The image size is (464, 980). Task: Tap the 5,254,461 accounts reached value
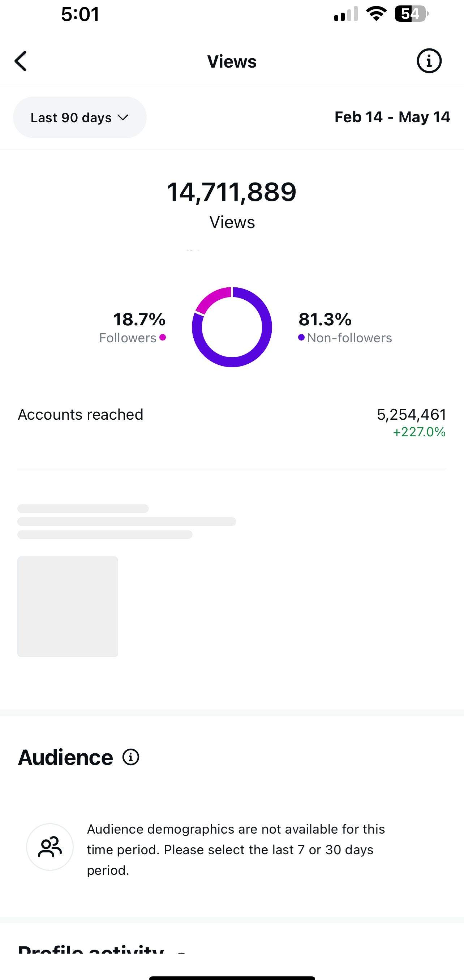(411, 414)
